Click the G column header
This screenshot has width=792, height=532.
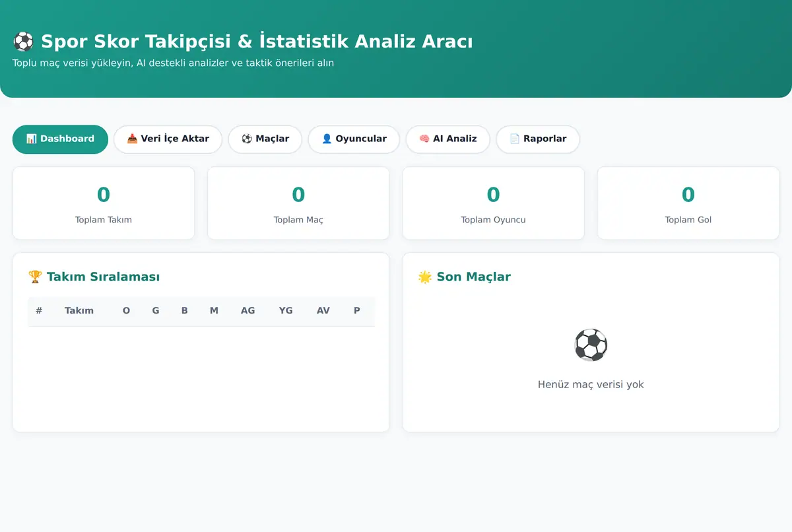click(x=156, y=310)
